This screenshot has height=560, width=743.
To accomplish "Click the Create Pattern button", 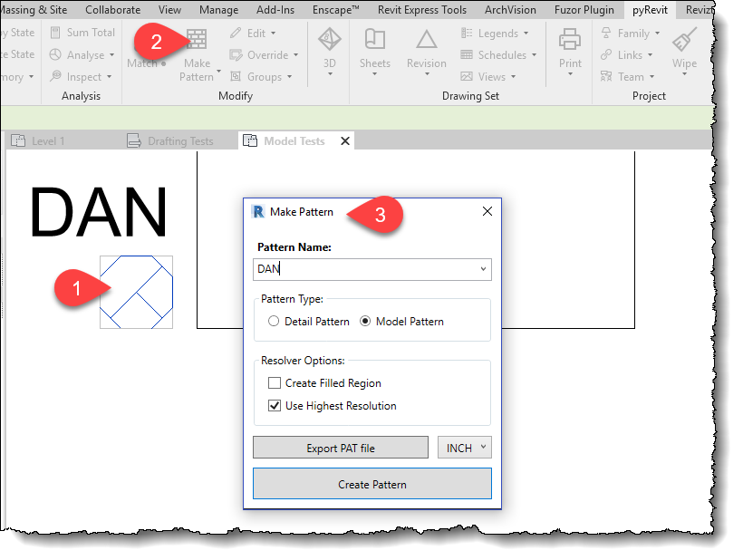I will pyautogui.click(x=371, y=483).
